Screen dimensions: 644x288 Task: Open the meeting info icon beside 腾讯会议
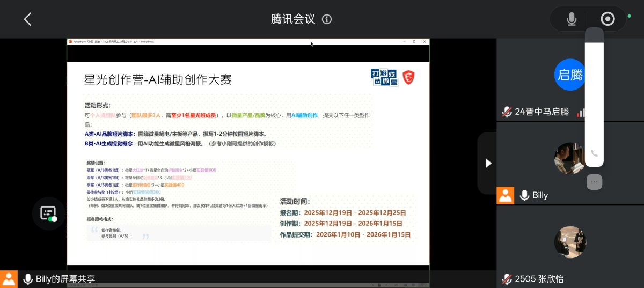[x=327, y=19]
